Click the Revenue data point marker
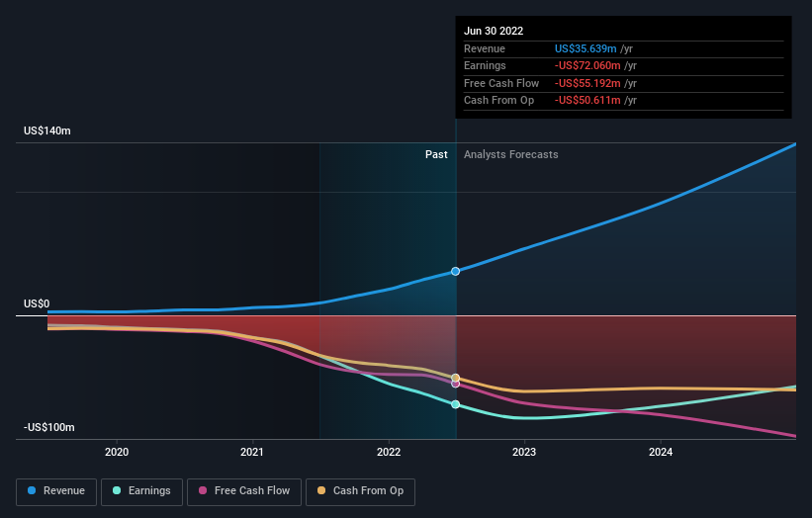812x518 pixels. pyautogui.click(x=455, y=271)
